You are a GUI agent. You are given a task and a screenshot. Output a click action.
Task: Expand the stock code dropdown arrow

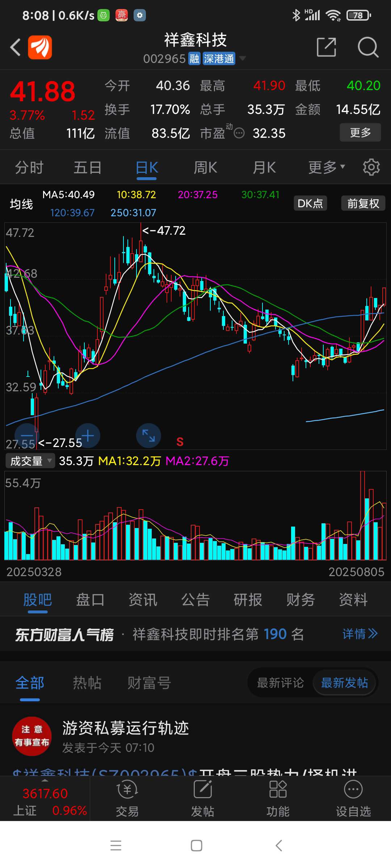click(x=243, y=58)
